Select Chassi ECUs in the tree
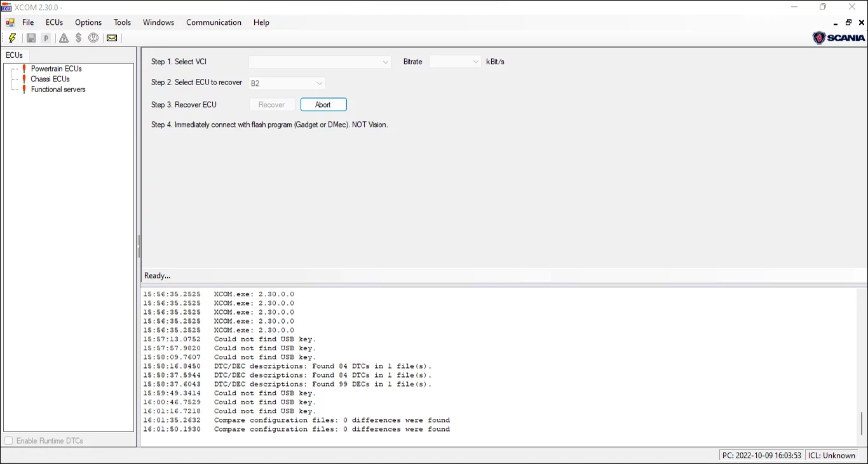 click(x=50, y=79)
